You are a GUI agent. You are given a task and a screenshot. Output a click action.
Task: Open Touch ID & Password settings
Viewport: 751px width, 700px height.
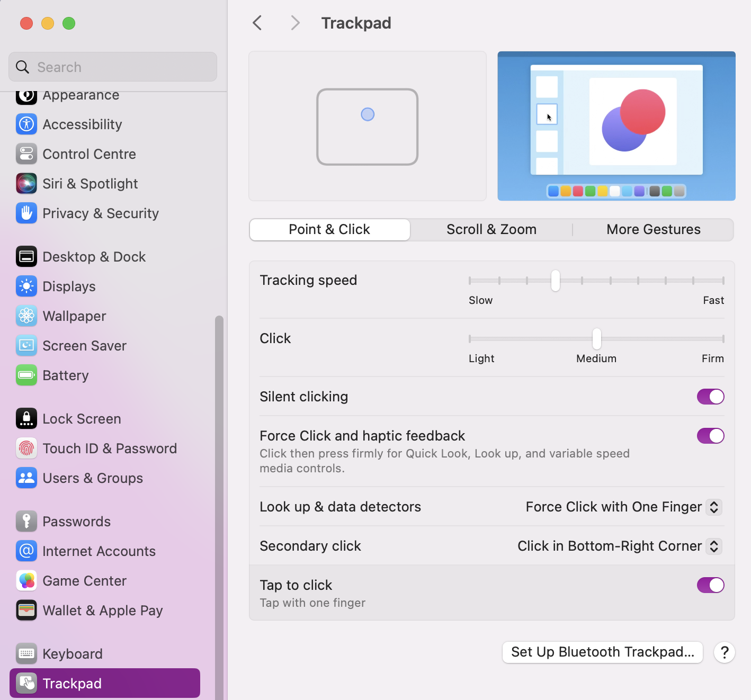(x=26, y=448)
